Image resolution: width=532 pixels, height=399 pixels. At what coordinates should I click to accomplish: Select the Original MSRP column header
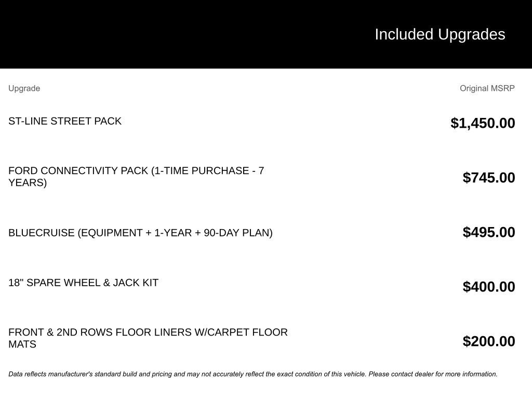pos(487,88)
